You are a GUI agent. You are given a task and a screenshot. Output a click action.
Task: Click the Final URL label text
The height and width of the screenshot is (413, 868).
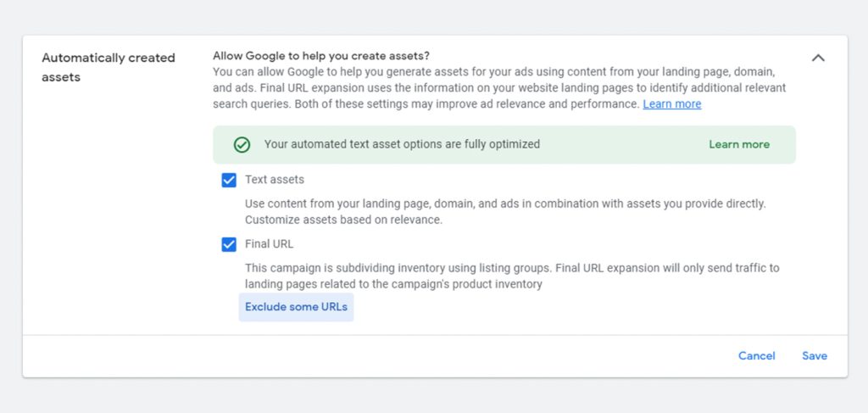(269, 244)
